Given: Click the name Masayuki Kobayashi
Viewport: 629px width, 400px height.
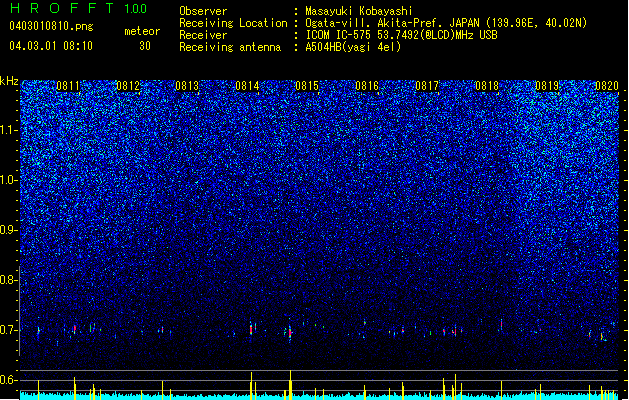Looking at the screenshot, I should pyautogui.click(x=359, y=11).
